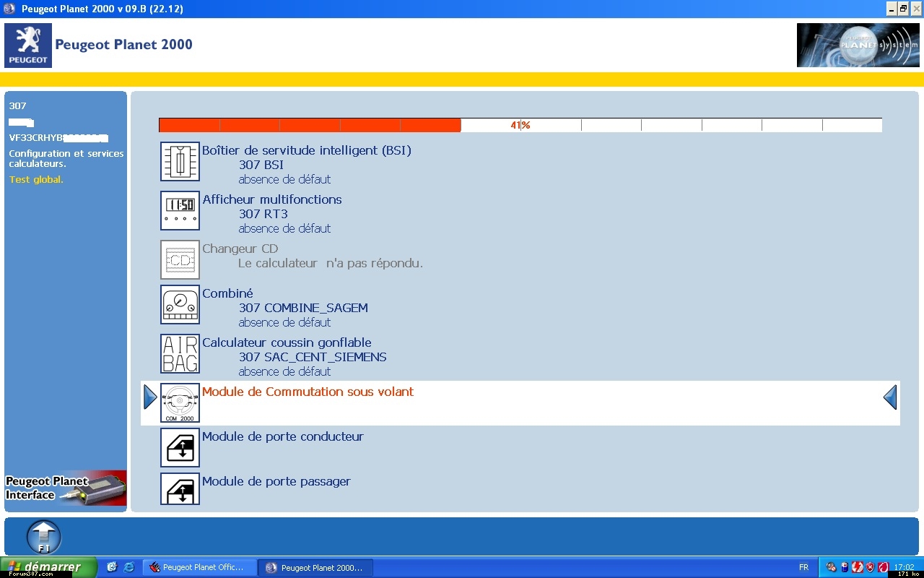Click "Test global." in the sidebar
This screenshot has height=578, width=924.
tap(36, 180)
